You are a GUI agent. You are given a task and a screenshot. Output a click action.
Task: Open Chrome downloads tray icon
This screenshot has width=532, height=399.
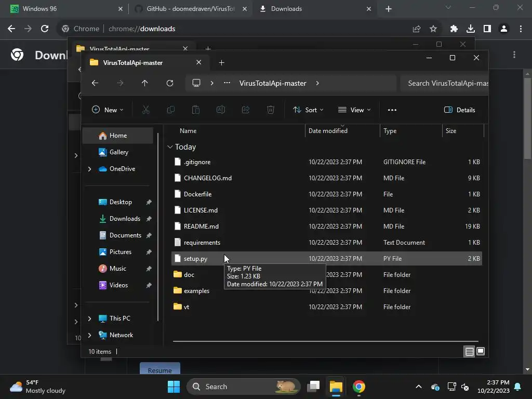(x=471, y=29)
